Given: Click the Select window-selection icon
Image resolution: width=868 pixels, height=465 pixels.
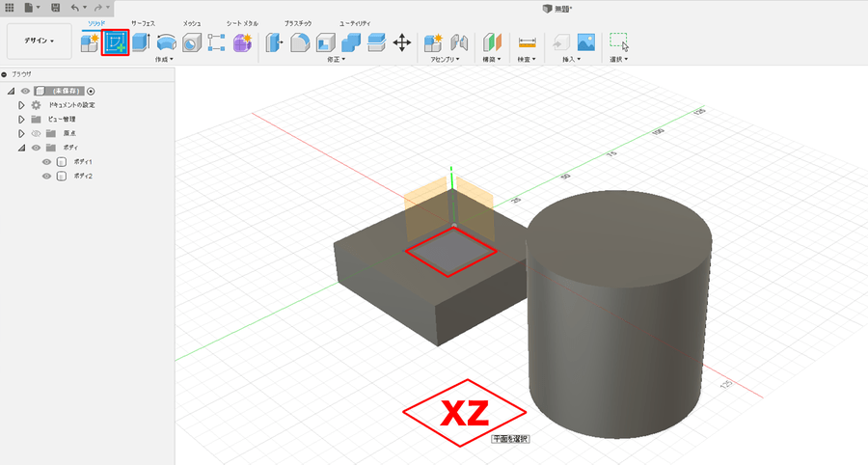Looking at the screenshot, I should [x=619, y=41].
